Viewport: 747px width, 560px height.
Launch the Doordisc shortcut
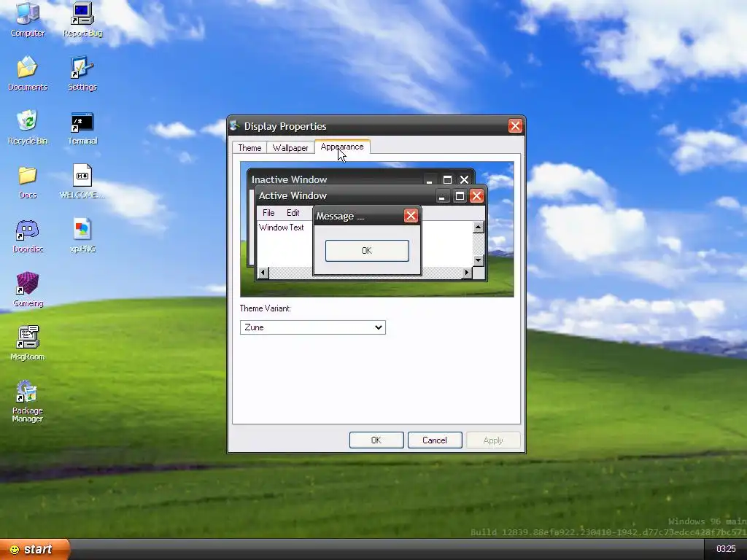pos(28,236)
